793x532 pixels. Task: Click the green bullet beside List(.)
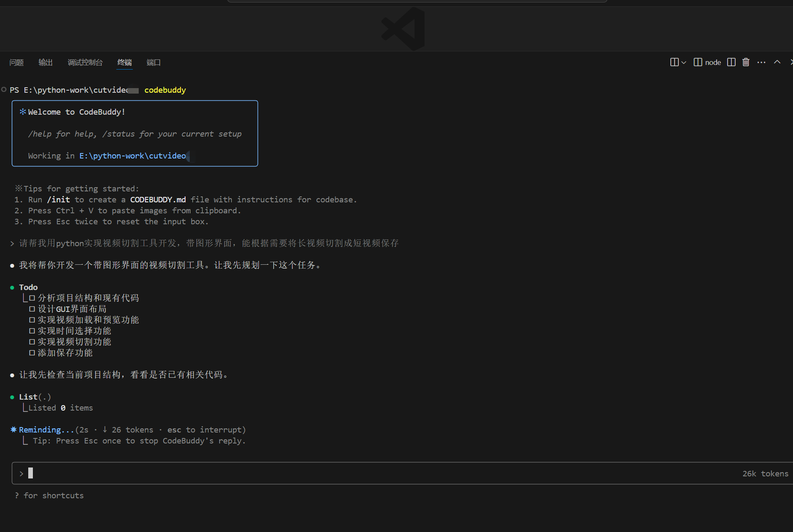pos(12,397)
